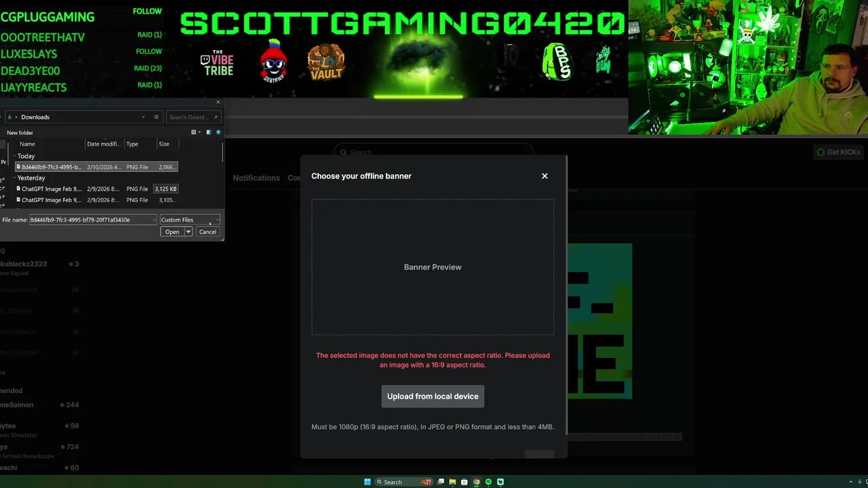Sort by the Date modified column header

coord(104,144)
